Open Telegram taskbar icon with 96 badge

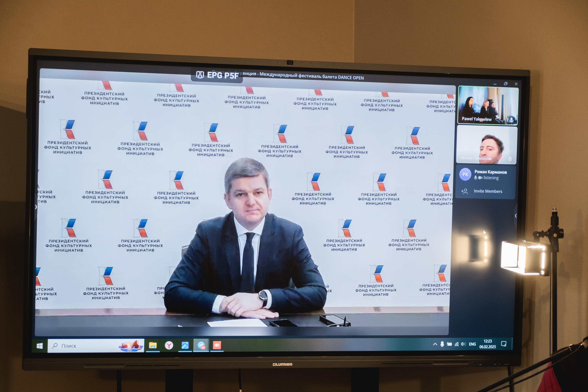(x=201, y=345)
